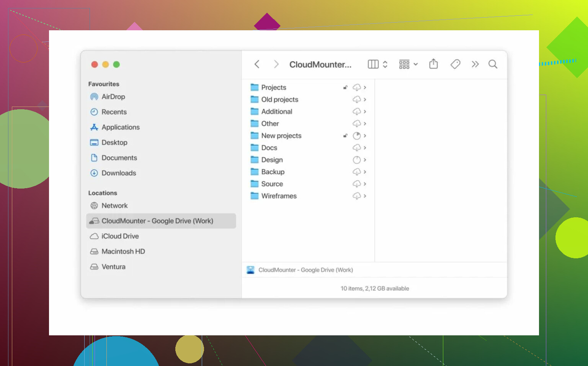Viewport: 588px width, 366px height.
Task: Click the Downloads arrow icon
Action: point(94,173)
